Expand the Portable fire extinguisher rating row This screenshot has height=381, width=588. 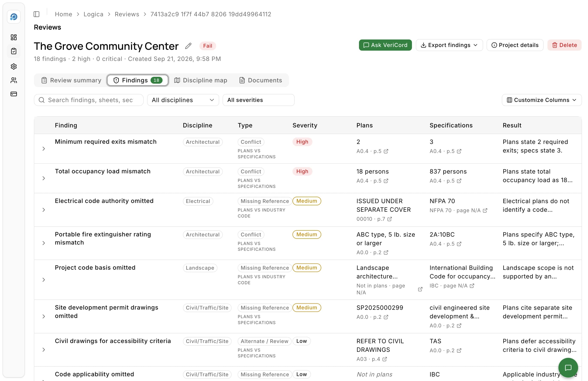pos(44,243)
